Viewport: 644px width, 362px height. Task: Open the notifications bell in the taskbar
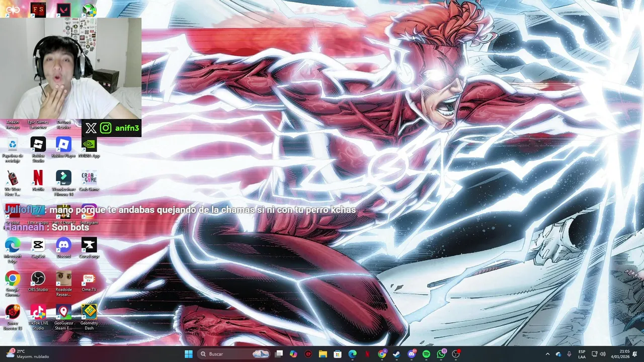(635, 354)
